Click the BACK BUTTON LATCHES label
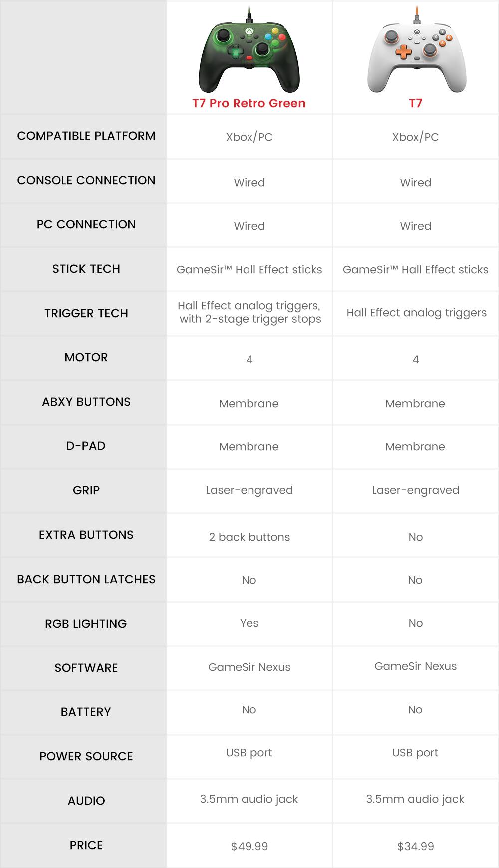The width and height of the screenshot is (499, 868). tap(86, 579)
